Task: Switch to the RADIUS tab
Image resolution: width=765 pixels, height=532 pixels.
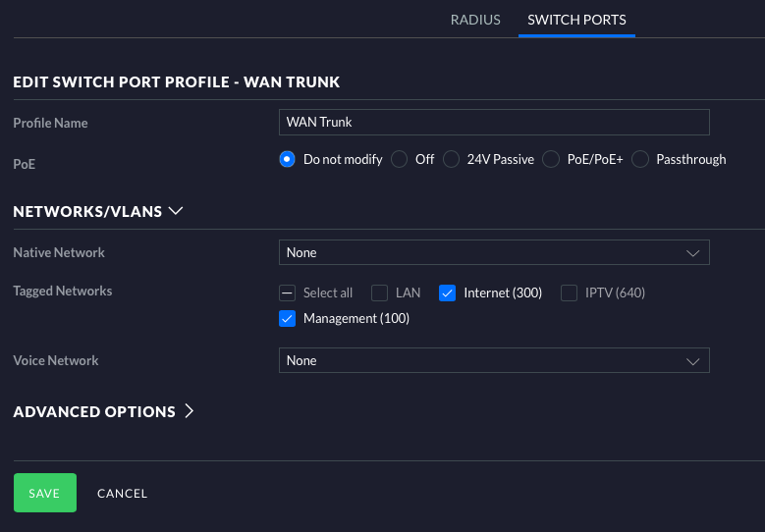Action: coord(475,20)
